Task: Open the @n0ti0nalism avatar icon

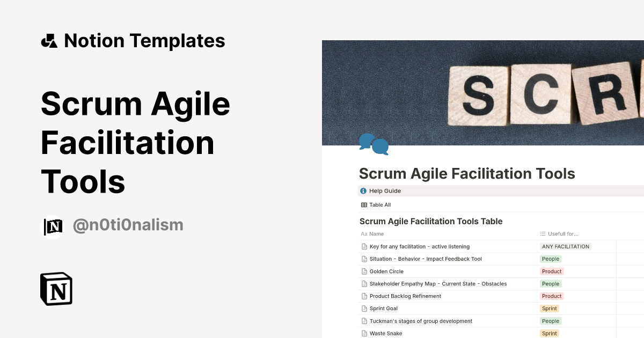Action: click(x=53, y=226)
